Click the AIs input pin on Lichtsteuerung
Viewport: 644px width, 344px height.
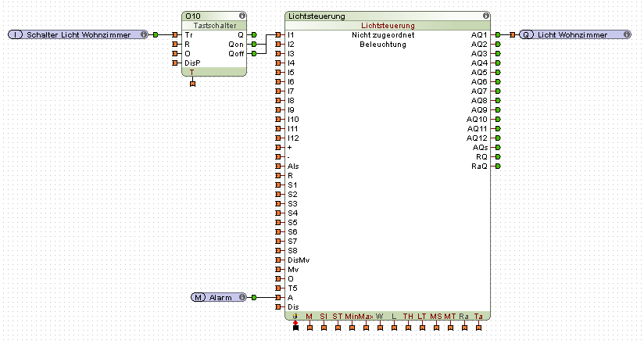278,167
